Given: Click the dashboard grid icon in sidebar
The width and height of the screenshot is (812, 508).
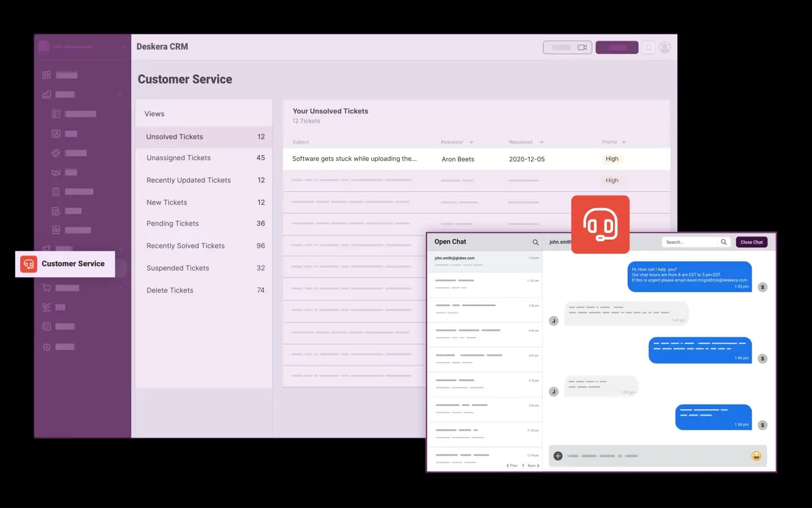Looking at the screenshot, I should coord(47,75).
